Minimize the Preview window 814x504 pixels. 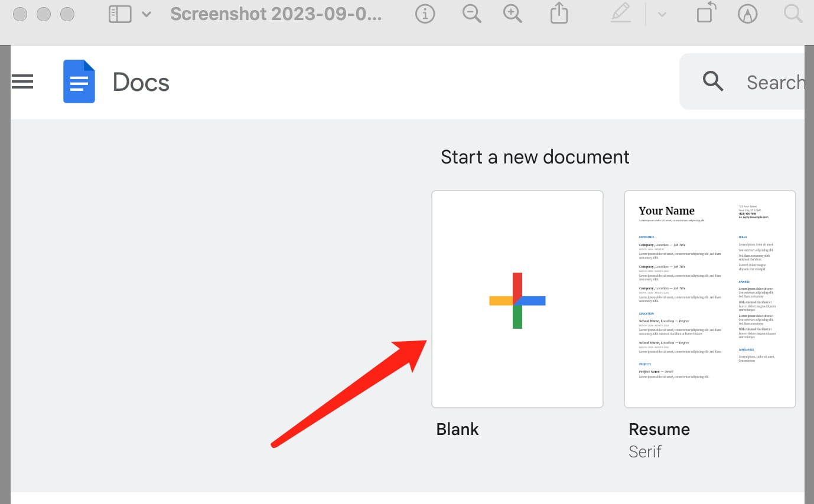coord(44,14)
